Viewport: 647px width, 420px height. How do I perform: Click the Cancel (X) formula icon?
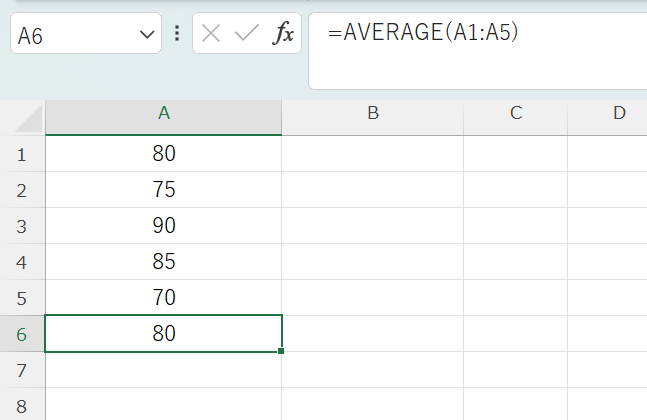pyautogui.click(x=211, y=34)
